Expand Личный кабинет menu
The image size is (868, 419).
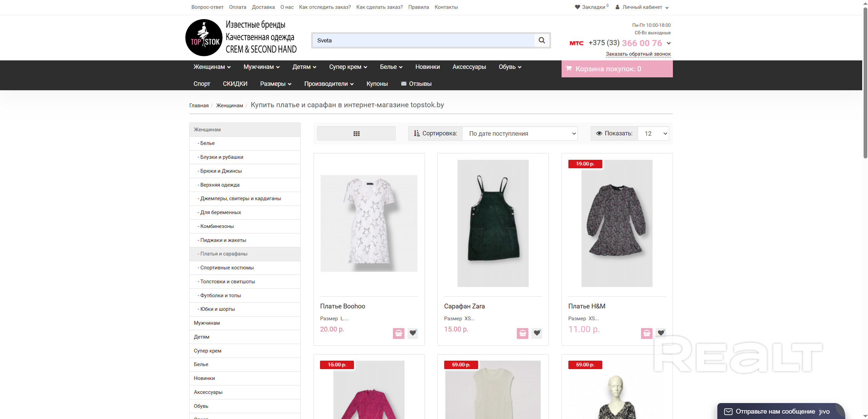642,7
